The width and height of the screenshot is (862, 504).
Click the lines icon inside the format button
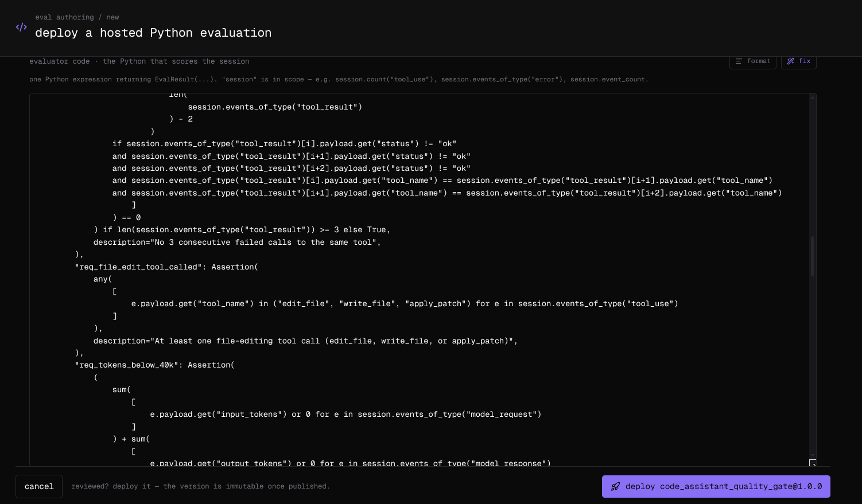tap(739, 61)
